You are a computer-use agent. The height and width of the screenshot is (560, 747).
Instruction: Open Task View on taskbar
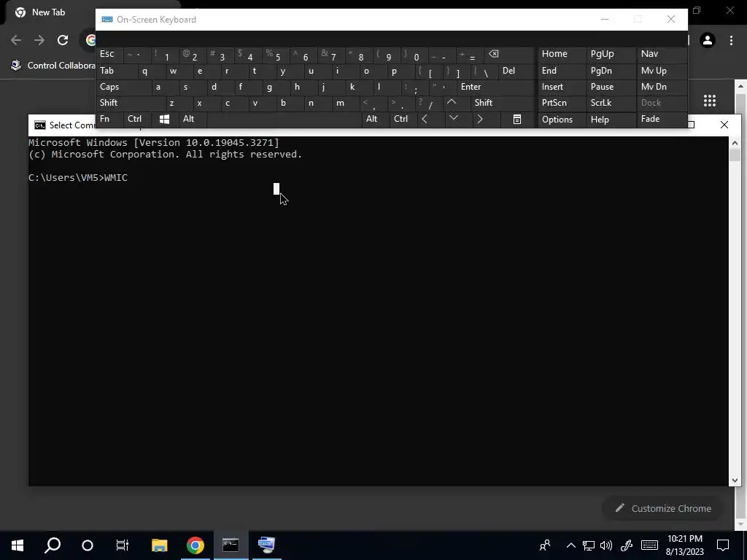pos(123,545)
